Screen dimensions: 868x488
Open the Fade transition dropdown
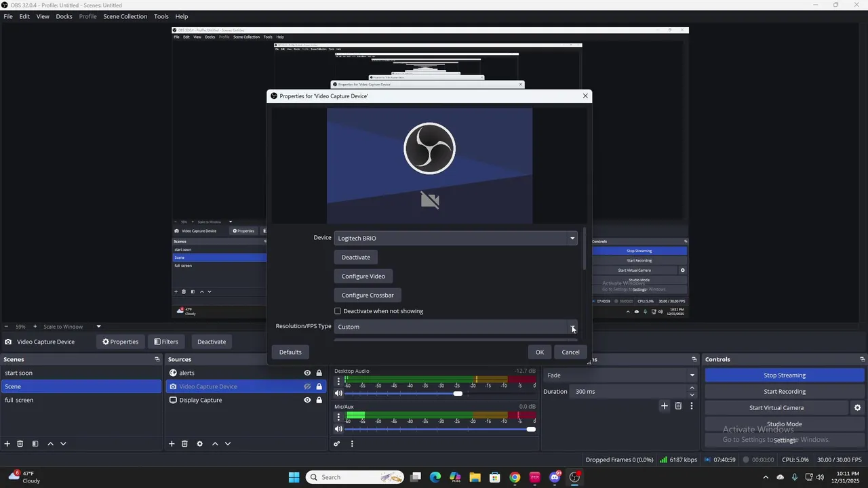(620, 375)
